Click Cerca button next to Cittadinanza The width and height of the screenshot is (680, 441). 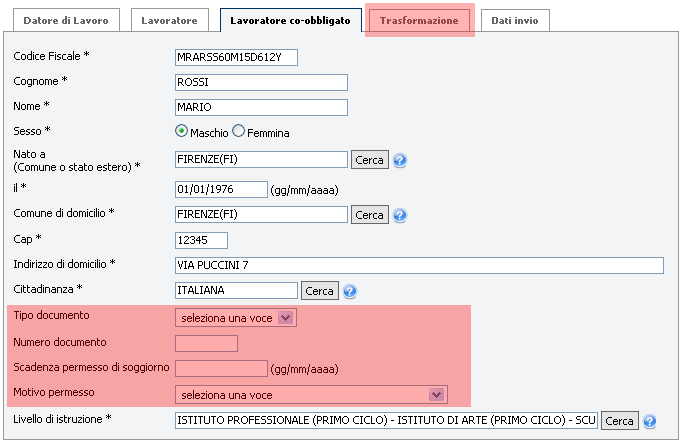coord(320,291)
